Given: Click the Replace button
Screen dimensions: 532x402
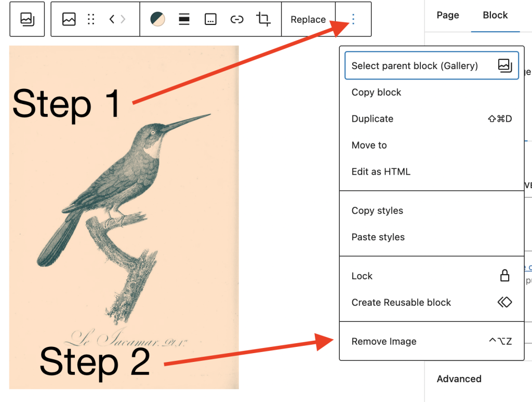Looking at the screenshot, I should [309, 19].
